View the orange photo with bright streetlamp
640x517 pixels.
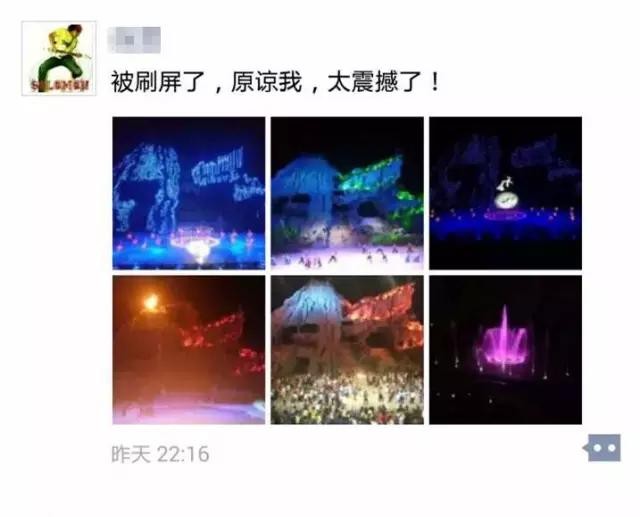click(x=189, y=350)
